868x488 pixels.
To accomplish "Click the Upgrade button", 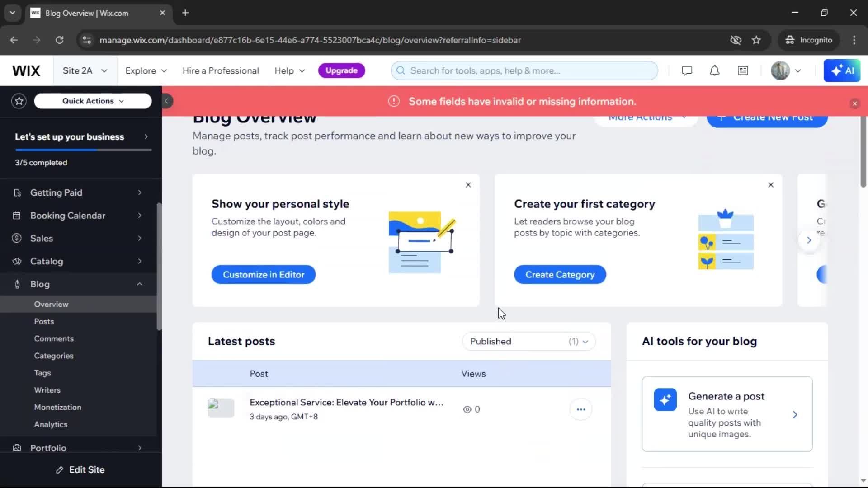I will point(341,70).
